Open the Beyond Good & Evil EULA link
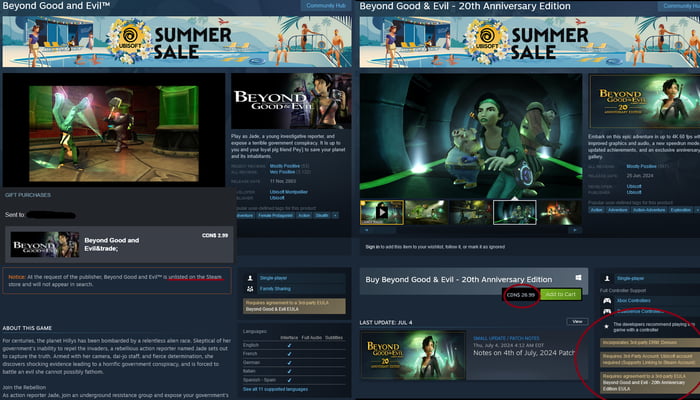Image resolution: width=700 pixels, height=400 pixels. pyautogui.click(x=273, y=311)
